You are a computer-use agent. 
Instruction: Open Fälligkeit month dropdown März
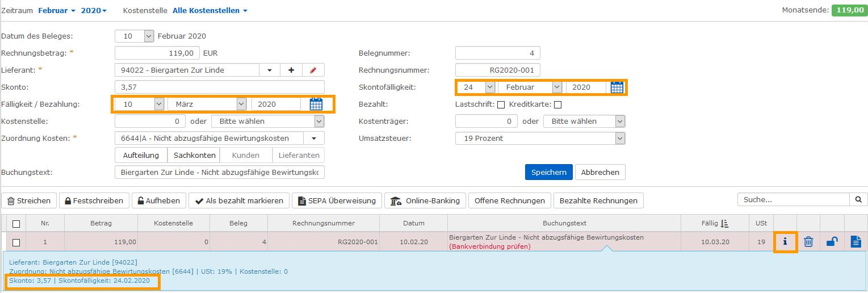207,104
